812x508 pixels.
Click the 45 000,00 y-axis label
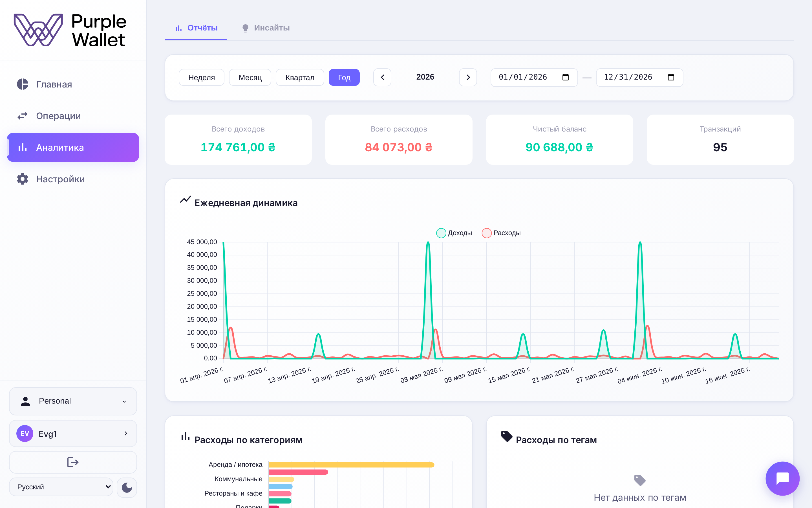202,242
